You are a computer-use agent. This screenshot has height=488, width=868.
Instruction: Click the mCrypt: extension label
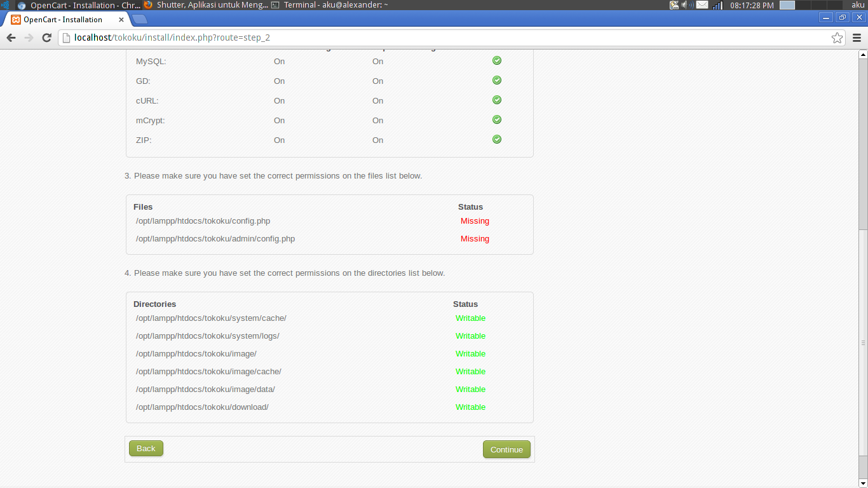pos(151,121)
